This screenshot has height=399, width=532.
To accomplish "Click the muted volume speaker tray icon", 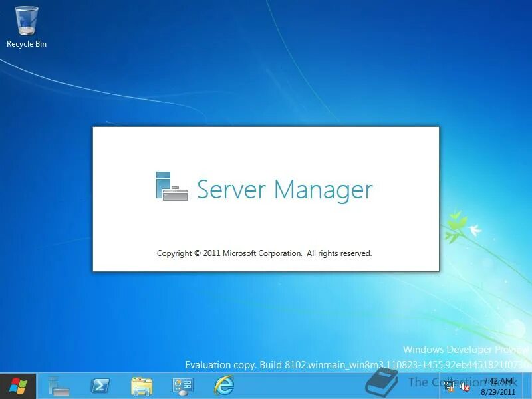I will (464, 386).
